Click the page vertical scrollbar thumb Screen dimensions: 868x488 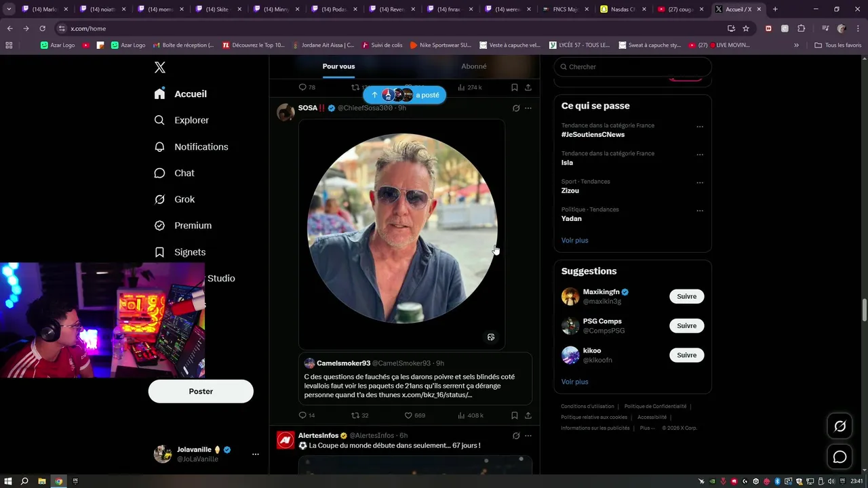click(x=864, y=310)
